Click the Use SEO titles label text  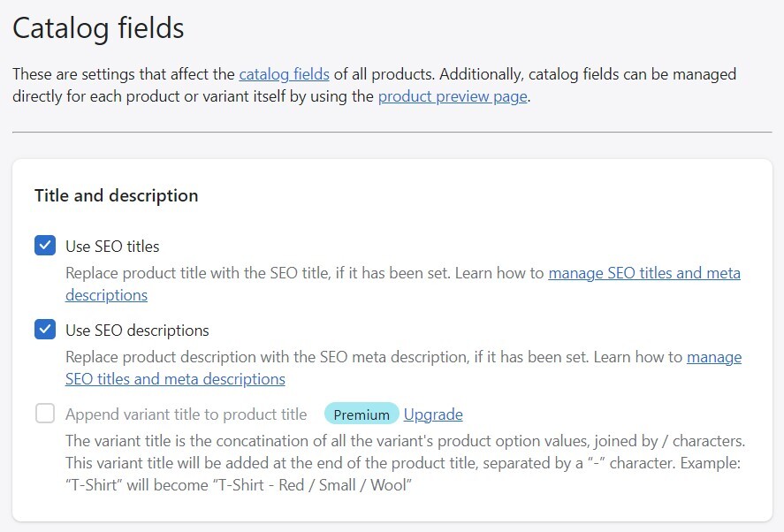(x=112, y=247)
